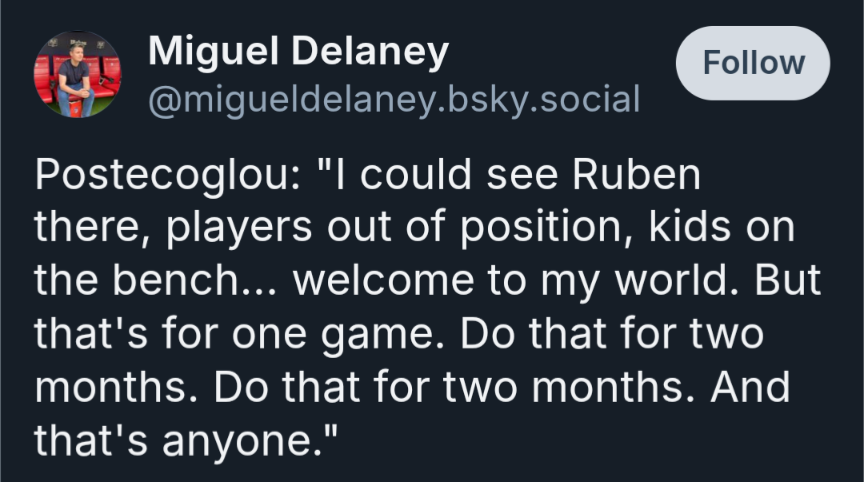Click the surname Delaney in the header
864x482 pixels.
pyautogui.click(x=370, y=52)
